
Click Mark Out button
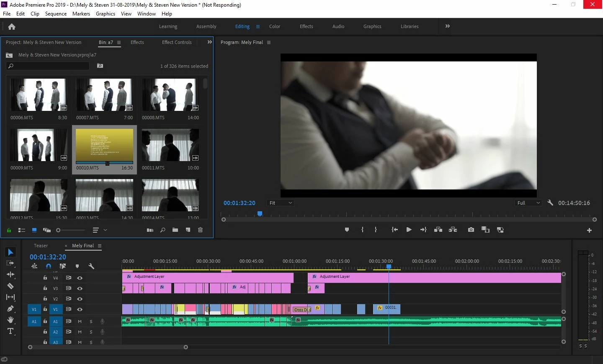coord(376,230)
